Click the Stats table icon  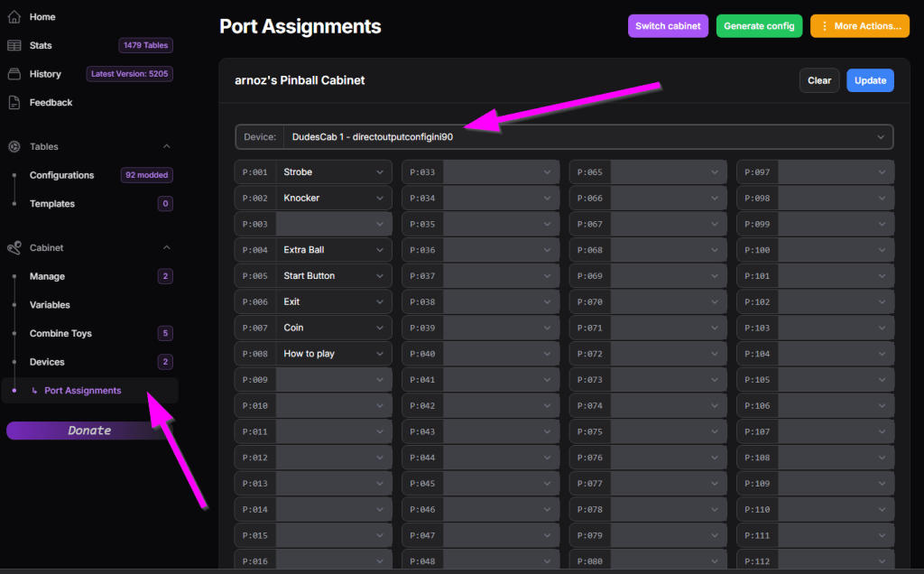14,46
